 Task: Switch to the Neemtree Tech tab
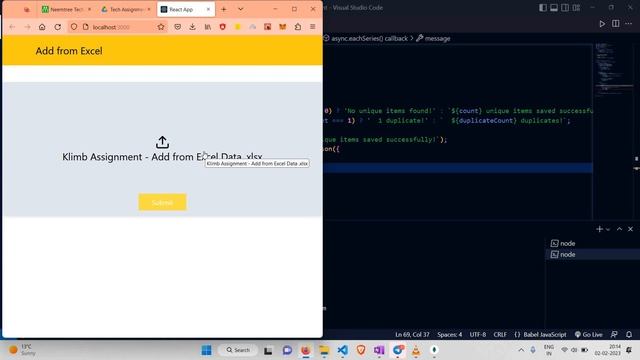(x=66, y=9)
